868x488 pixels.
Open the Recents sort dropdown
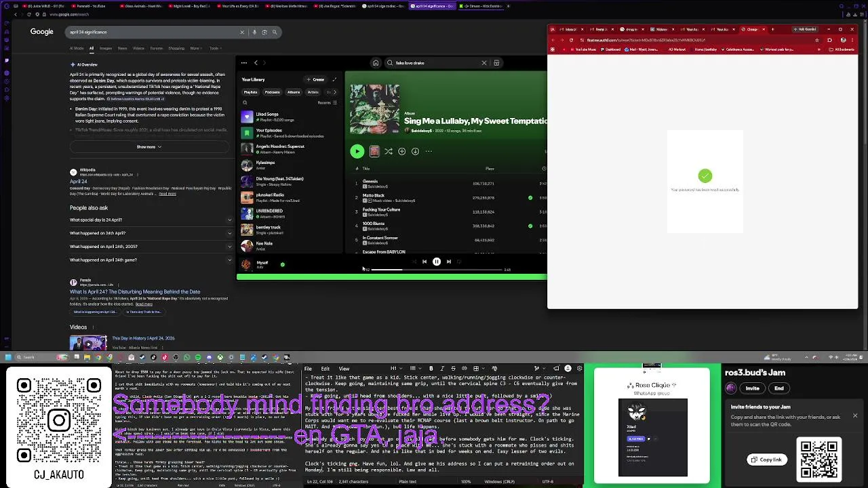tap(326, 103)
